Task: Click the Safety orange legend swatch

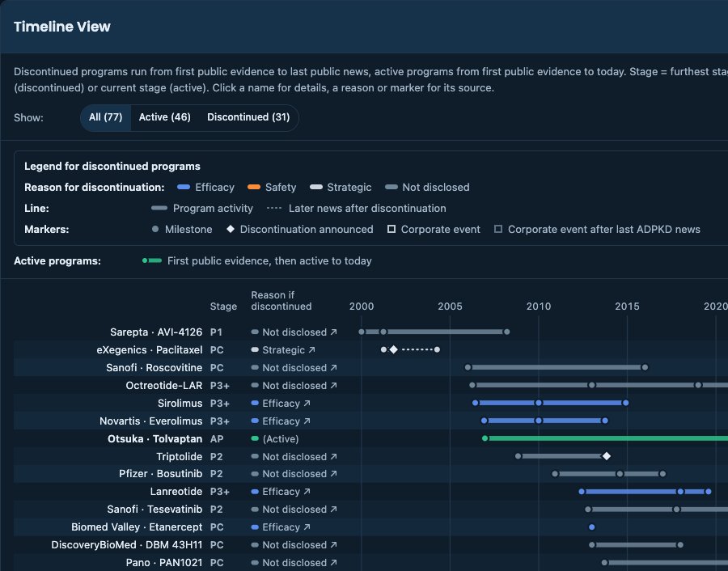Action: tap(254, 187)
